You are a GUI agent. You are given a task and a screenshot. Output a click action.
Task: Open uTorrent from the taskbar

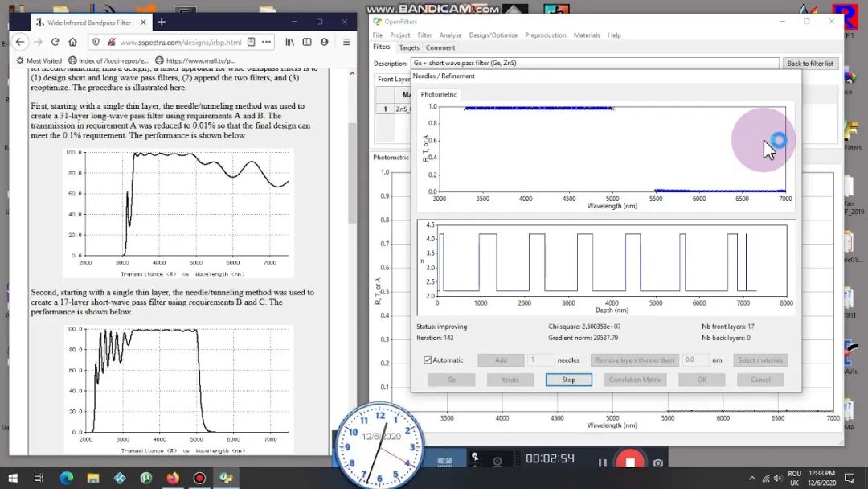point(146,478)
